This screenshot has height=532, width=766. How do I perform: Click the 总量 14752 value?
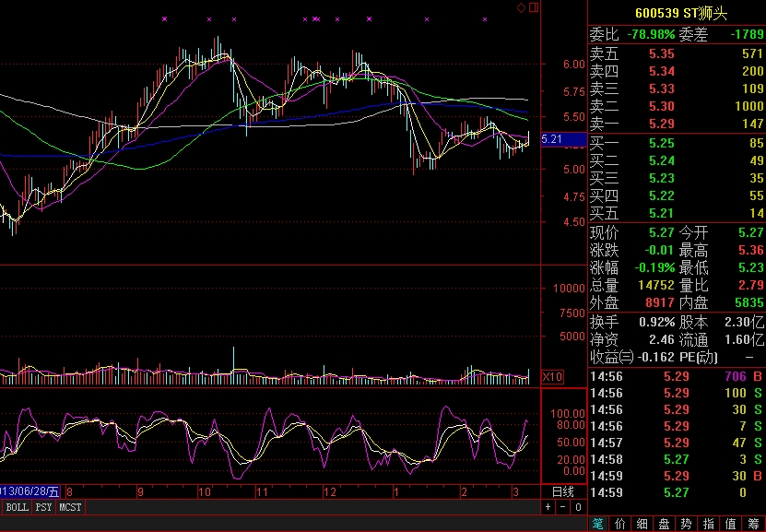coord(656,285)
